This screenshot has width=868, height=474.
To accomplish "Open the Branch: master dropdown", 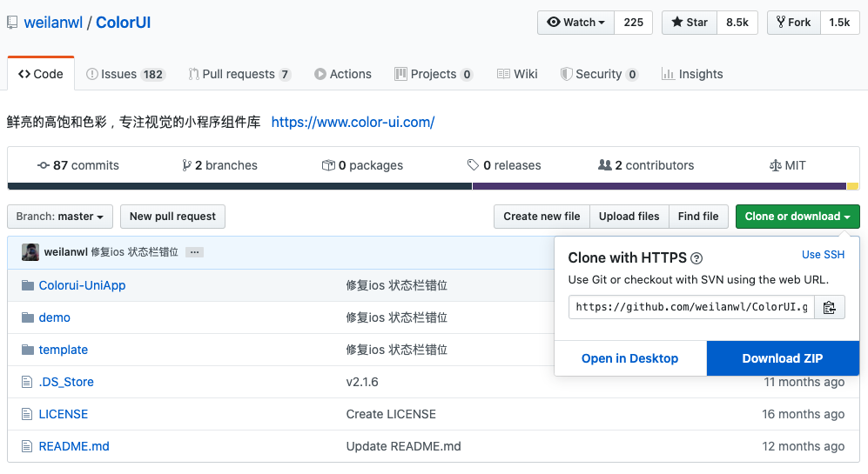I will pos(60,217).
